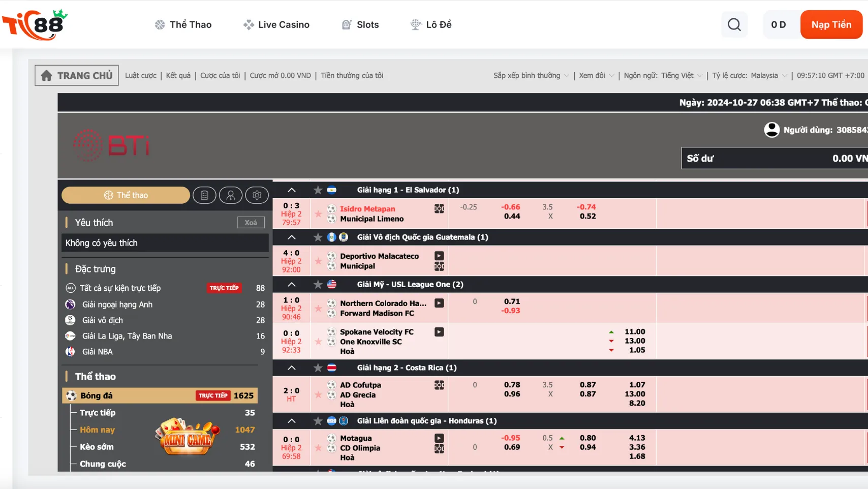
Task: Click the Nạp Tiền button
Action: click(x=831, y=24)
